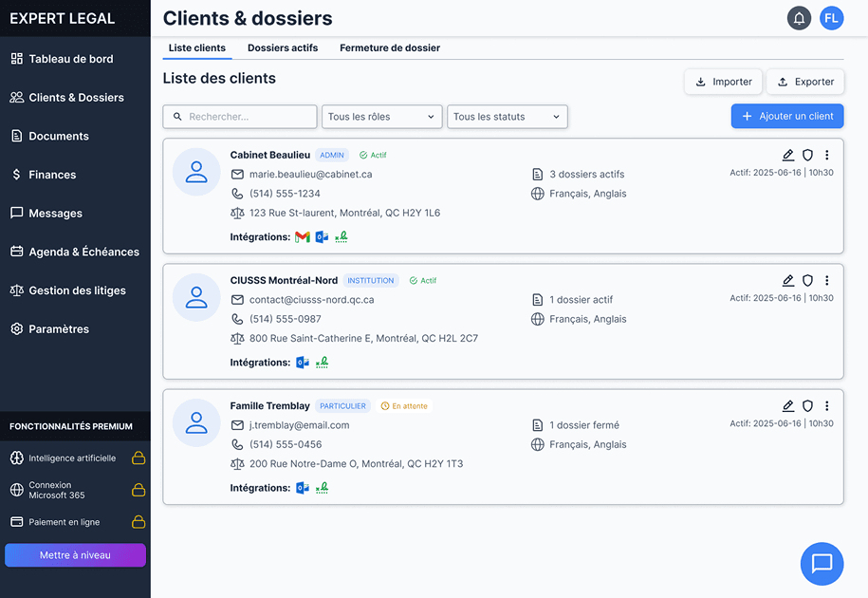Click the notifications bell icon
Screen dimensions: 868x598
(x=799, y=18)
